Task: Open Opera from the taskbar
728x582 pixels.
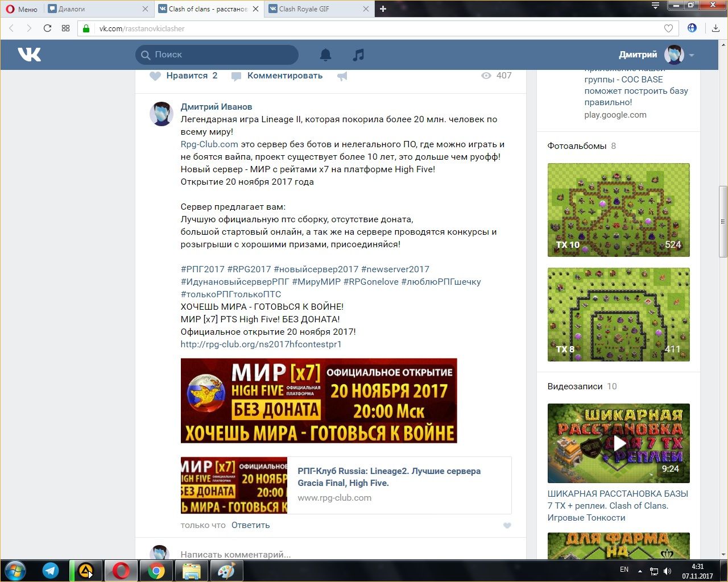Action: click(x=121, y=571)
